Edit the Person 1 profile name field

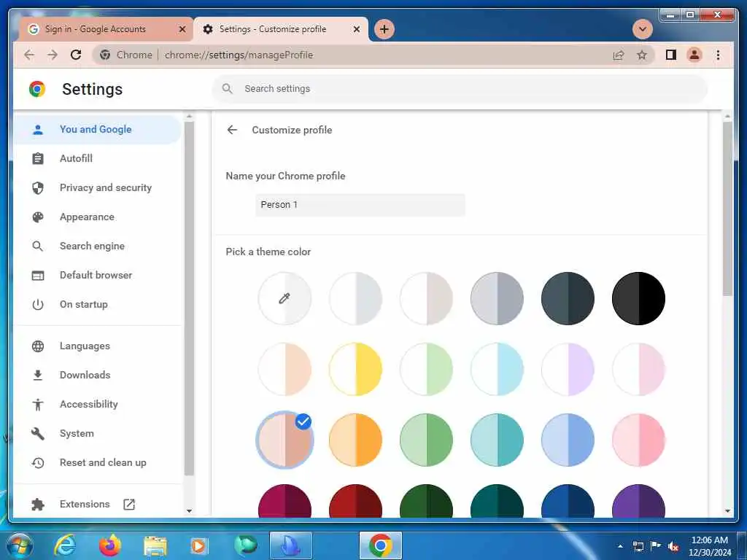(360, 205)
